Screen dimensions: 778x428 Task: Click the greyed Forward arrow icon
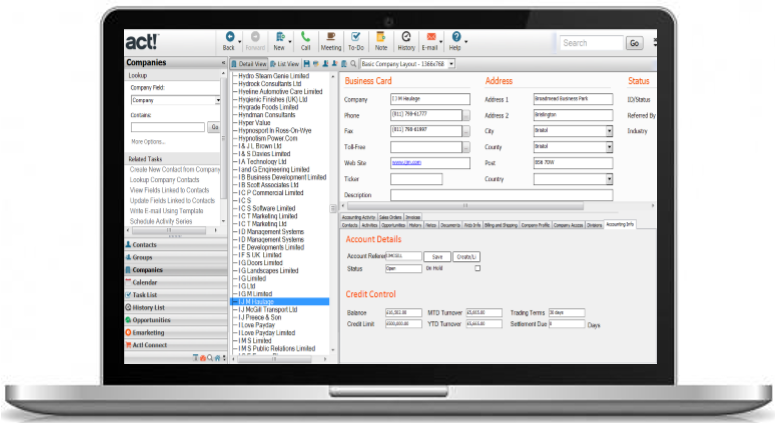pos(255,37)
